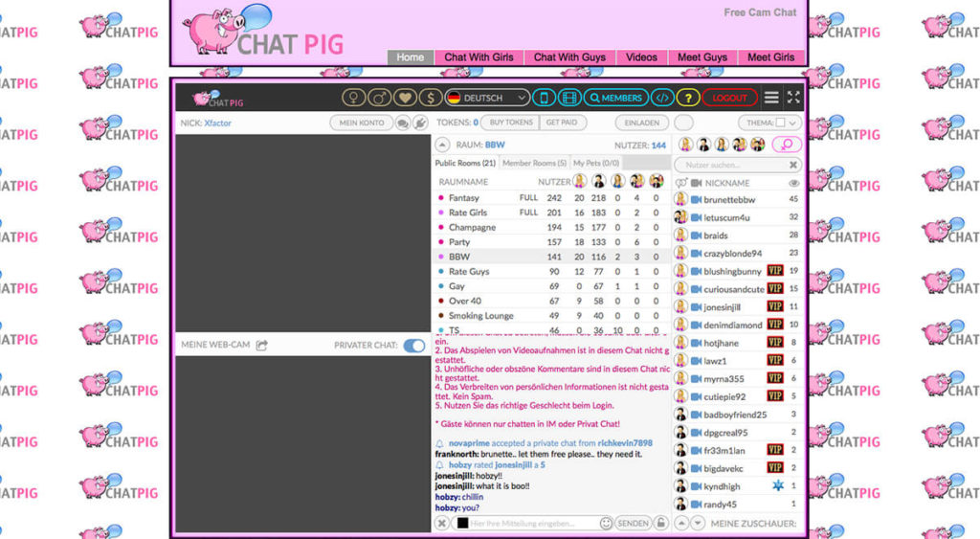This screenshot has height=539, width=980.
Task: Click the Buy Tokens button
Action: coord(511,123)
